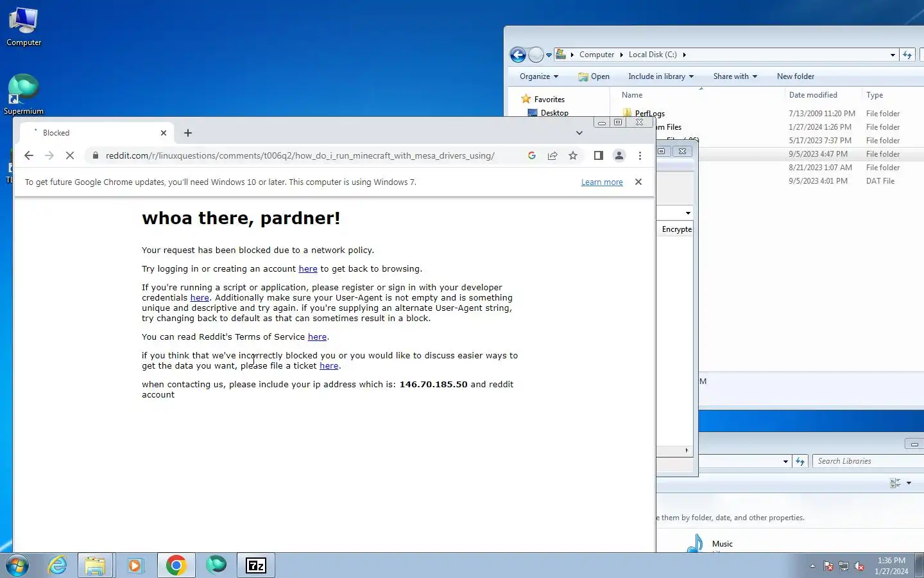The width and height of the screenshot is (924, 578).
Task: Open Windows Explorer from the taskbar
Action: click(95, 565)
